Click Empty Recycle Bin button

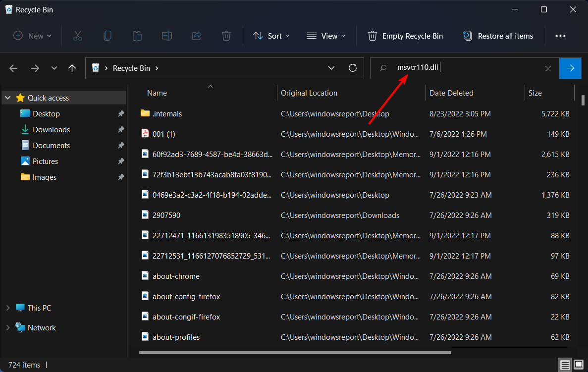(x=405, y=36)
